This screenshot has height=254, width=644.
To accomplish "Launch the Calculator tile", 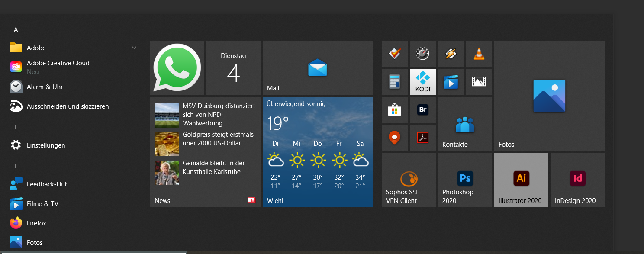I will tap(395, 81).
